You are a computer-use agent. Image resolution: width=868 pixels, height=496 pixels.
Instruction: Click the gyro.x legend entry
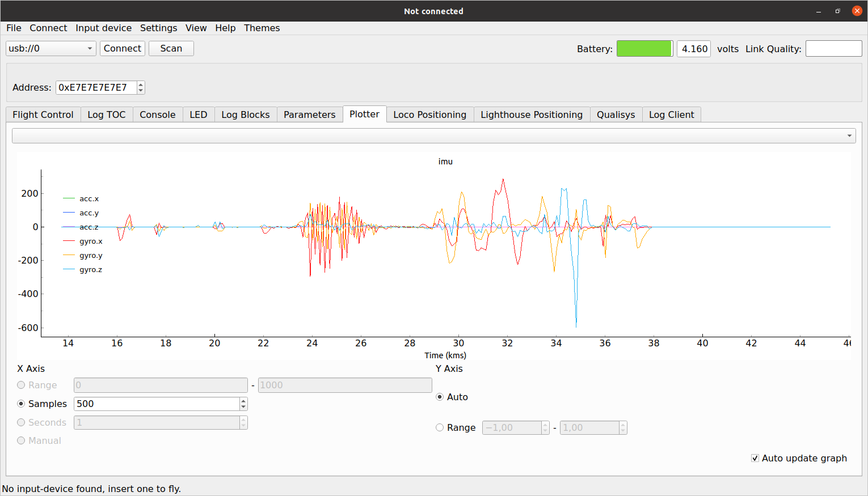(91, 241)
